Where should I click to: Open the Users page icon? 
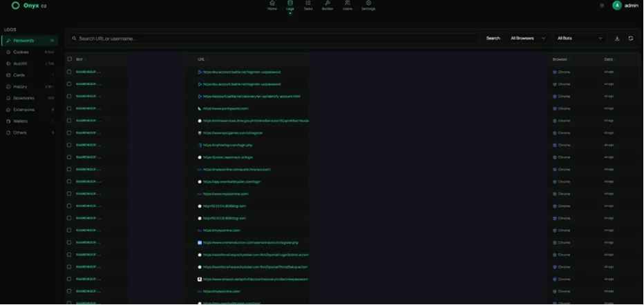348,3
